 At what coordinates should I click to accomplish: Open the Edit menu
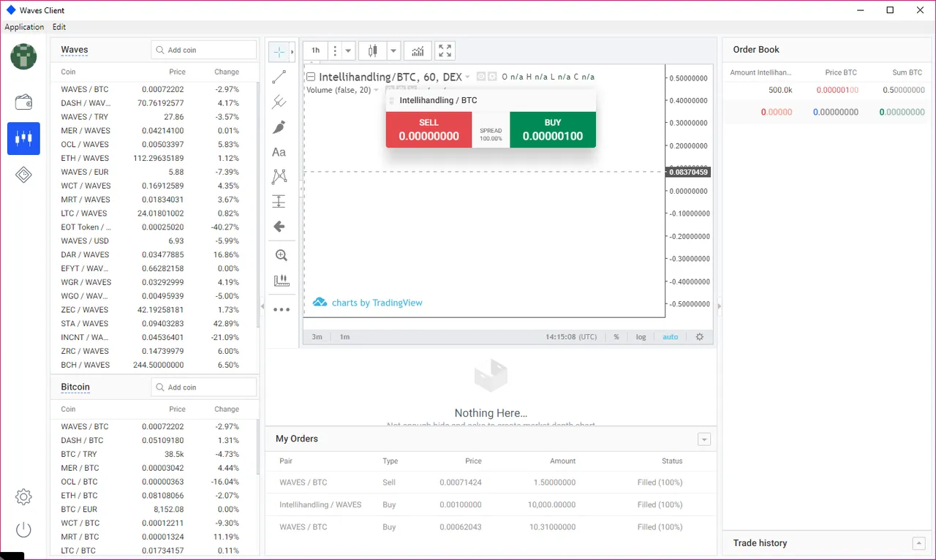point(59,27)
